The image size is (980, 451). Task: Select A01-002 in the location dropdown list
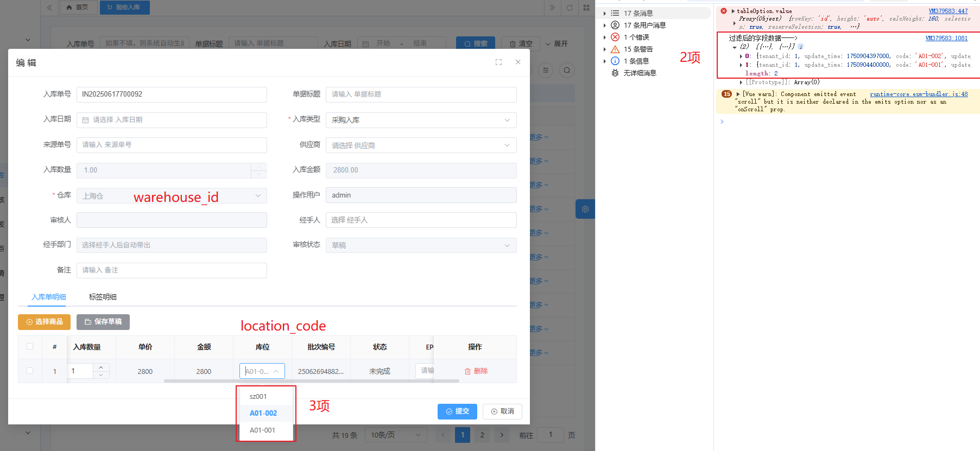point(265,413)
